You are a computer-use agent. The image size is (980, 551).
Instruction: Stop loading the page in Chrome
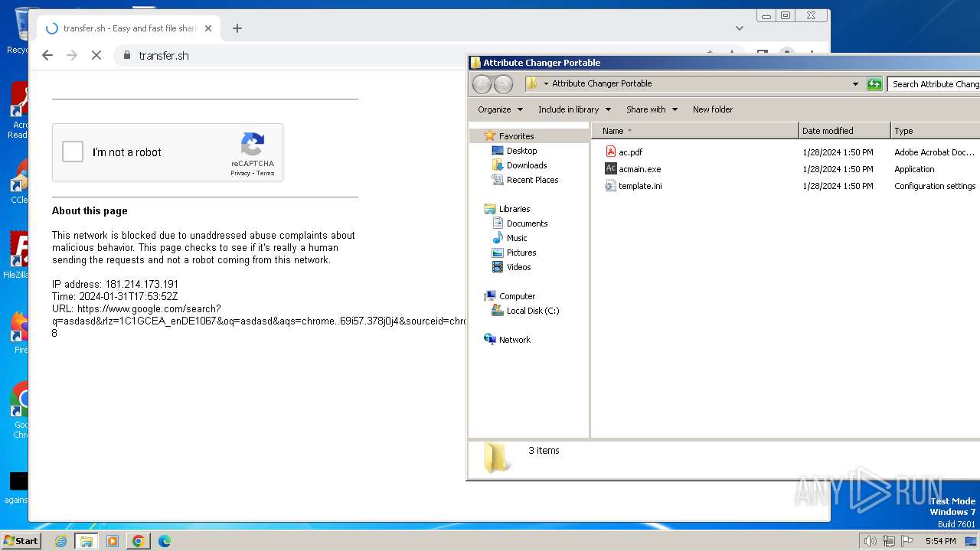click(x=96, y=55)
